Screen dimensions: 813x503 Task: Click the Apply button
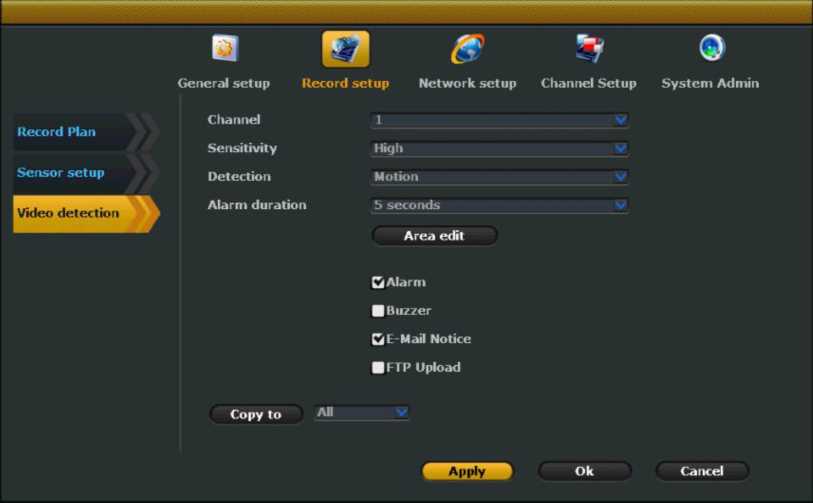[x=467, y=471]
